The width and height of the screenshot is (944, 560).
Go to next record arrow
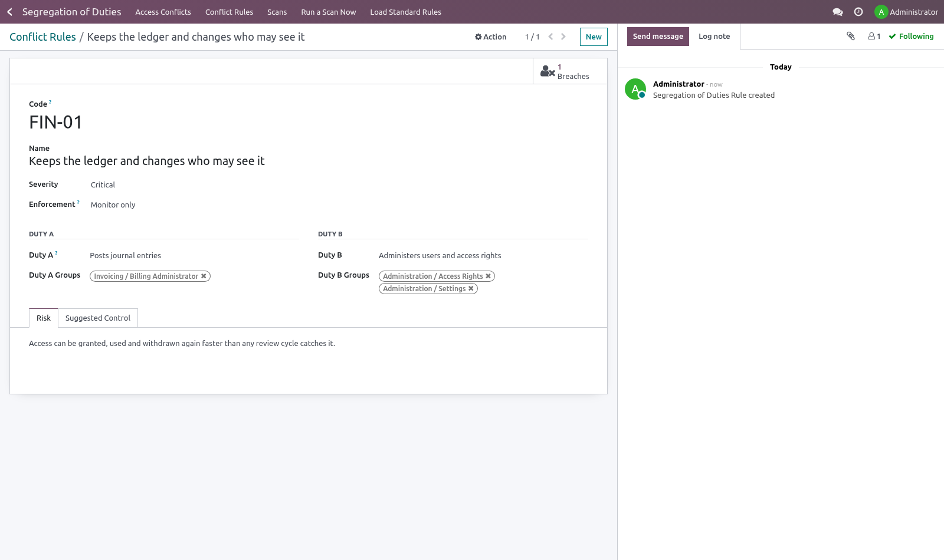tap(563, 37)
